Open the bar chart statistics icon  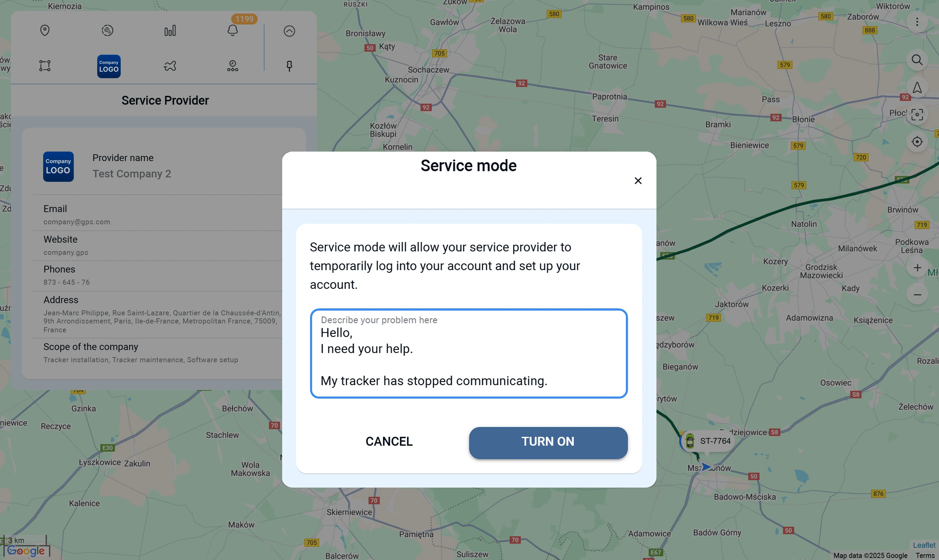pyautogui.click(x=170, y=31)
